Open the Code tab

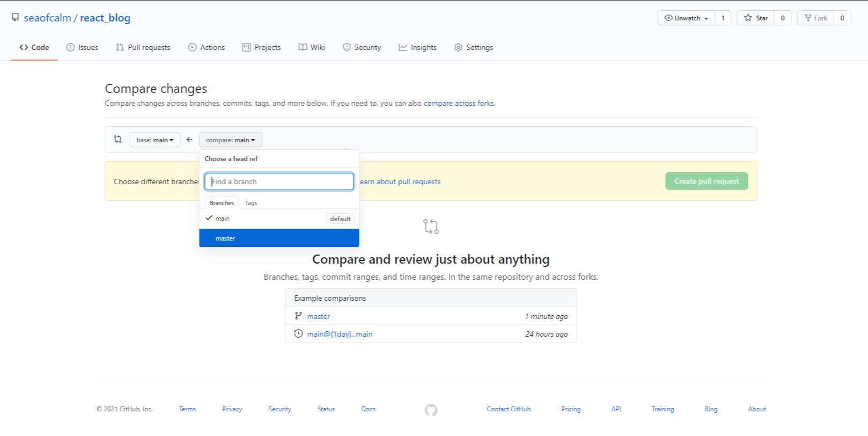point(34,47)
